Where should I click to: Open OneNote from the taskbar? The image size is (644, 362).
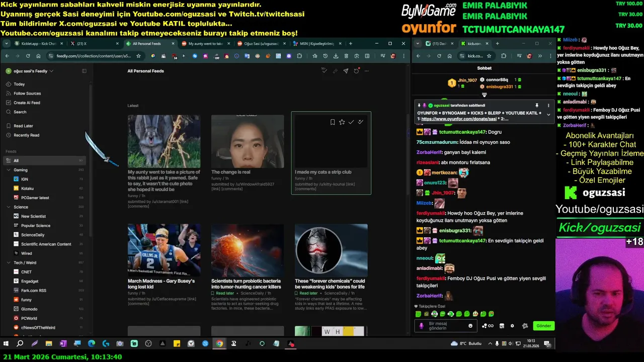63,344
